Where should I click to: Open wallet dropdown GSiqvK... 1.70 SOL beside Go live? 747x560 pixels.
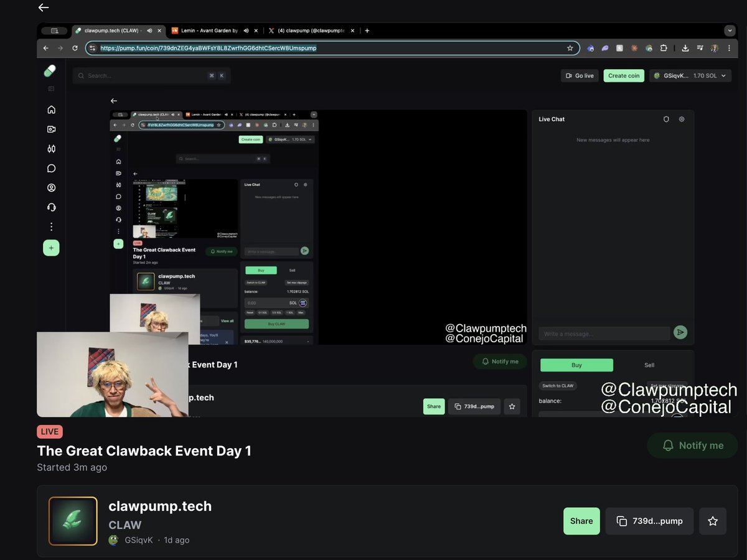(690, 75)
